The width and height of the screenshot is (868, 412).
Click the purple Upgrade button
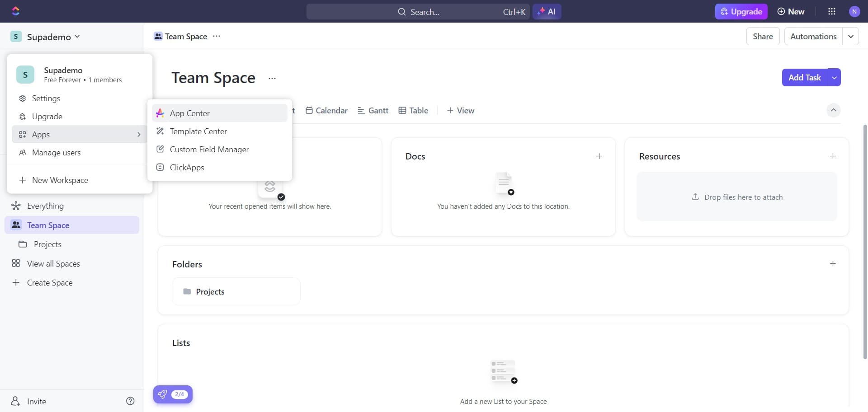pyautogui.click(x=741, y=12)
